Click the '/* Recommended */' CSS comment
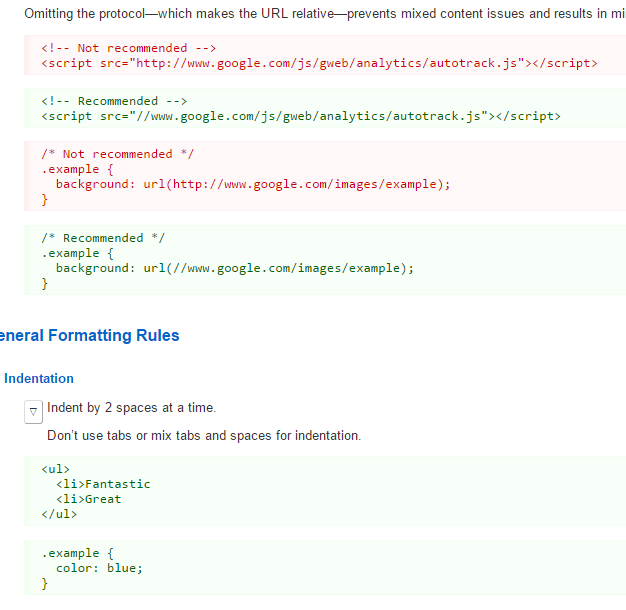The width and height of the screenshot is (626, 610). tap(103, 238)
